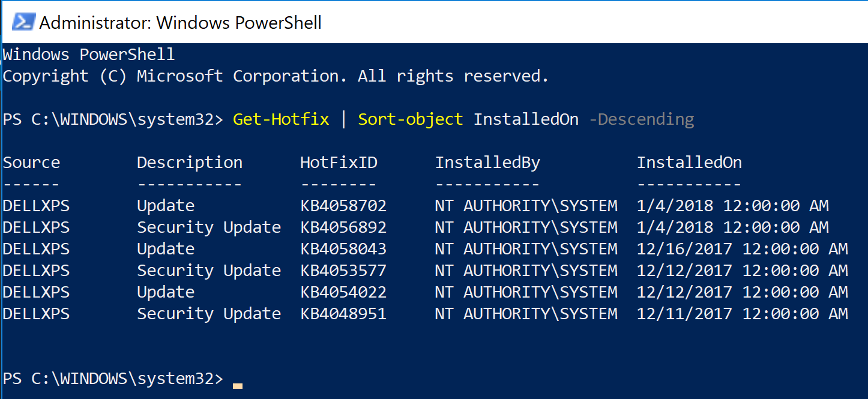This screenshot has height=399, width=868.
Task: Click the Copyright Microsoft Corporation line
Action: tap(276, 76)
